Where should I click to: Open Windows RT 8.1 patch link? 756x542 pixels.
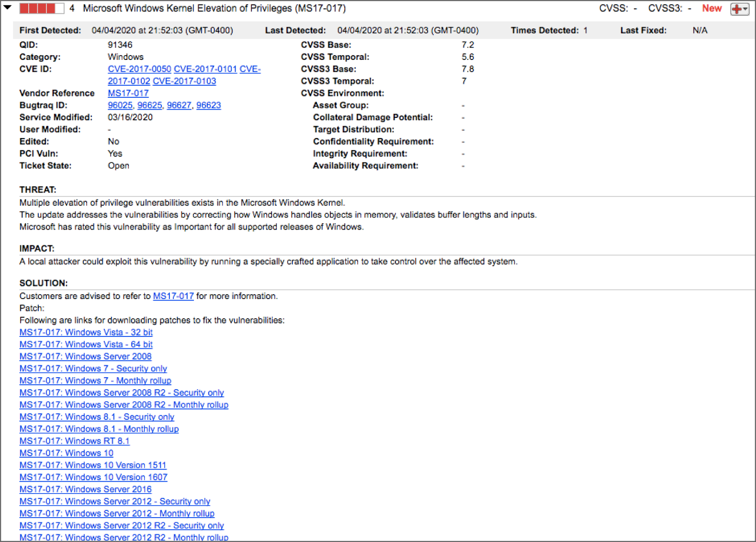coord(74,441)
